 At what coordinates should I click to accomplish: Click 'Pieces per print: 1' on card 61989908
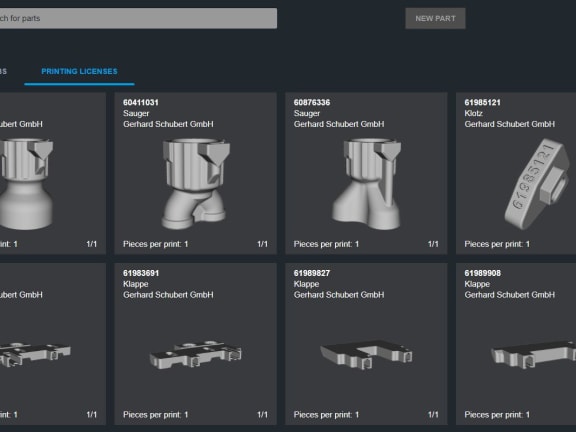[x=497, y=415]
